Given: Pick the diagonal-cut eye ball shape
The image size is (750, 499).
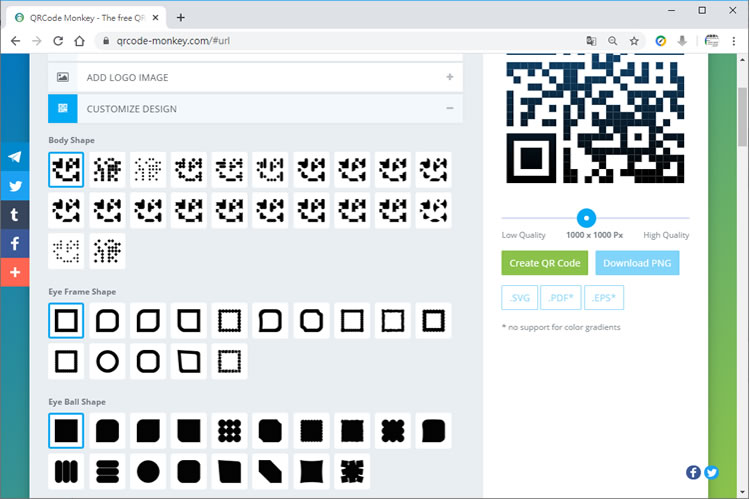Looking at the screenshot, I should tap(270, 471).
